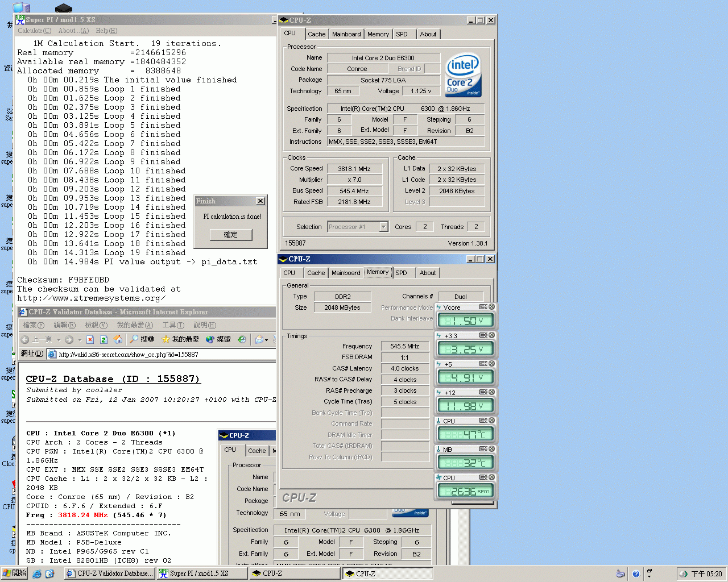Open IE Favorites star button
This screenshot has width=728, height=582.
click(180, 339)
